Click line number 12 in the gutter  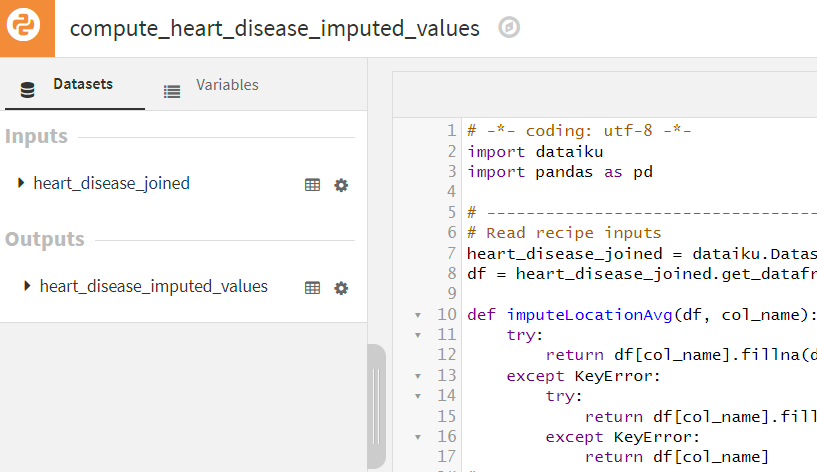click(447, 355)
